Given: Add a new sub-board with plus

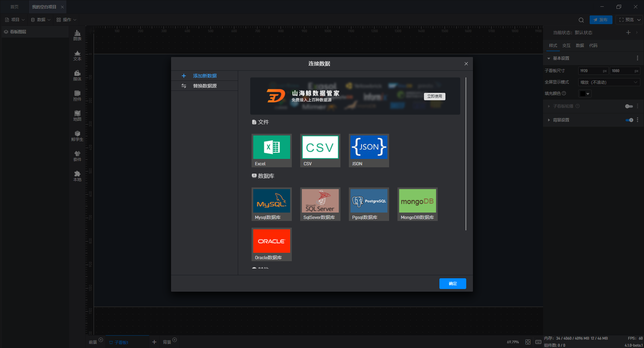Looking at the screenshot, I should (x=154, y=342).
